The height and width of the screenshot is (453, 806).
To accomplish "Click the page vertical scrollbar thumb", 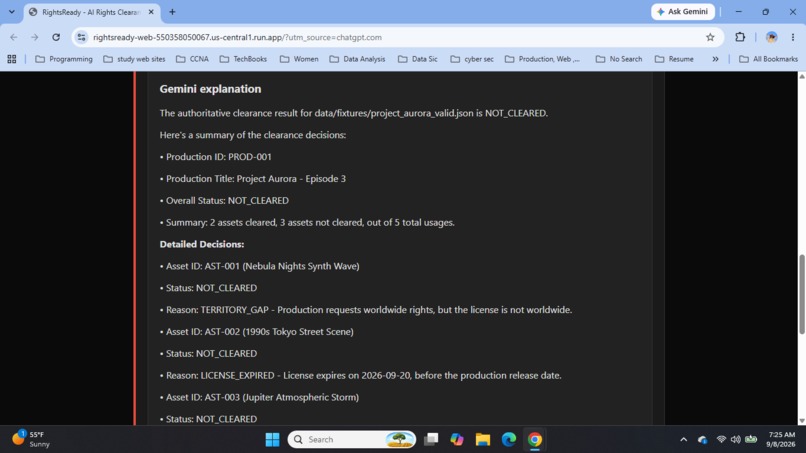I will [801, 294].
